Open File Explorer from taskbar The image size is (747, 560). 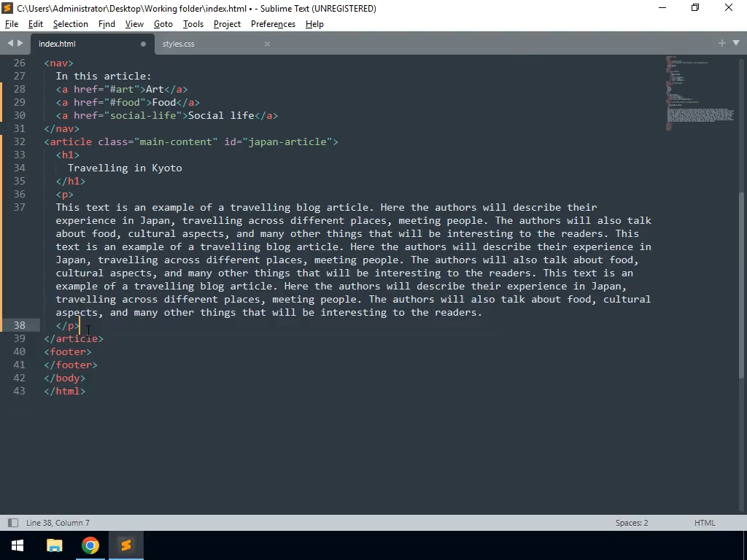tap(54, 545)
